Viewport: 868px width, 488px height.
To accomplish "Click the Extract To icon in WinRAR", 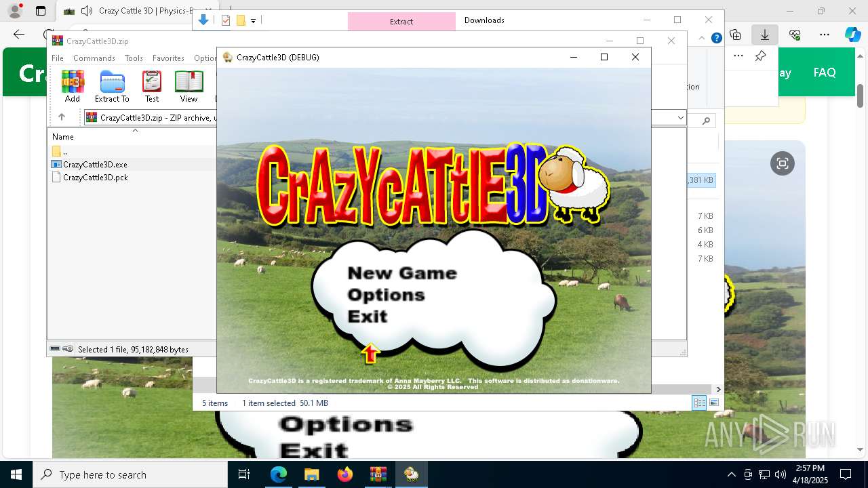I will coord(112,86).
